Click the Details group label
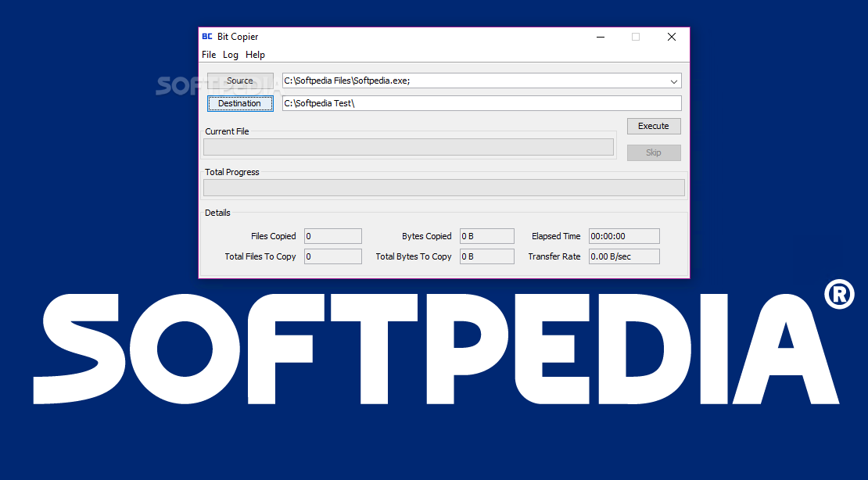The image size is (868, 480). tap(217, 213)
